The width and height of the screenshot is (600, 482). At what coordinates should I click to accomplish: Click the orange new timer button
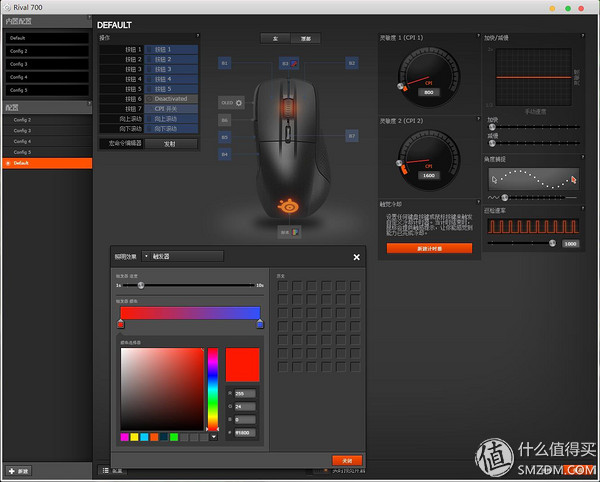pos(429,247)
